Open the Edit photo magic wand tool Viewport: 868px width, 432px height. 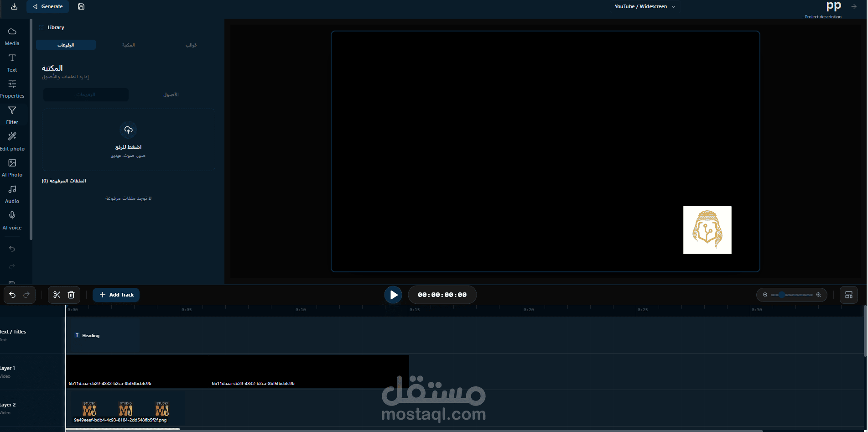click(x=12, y=142)
